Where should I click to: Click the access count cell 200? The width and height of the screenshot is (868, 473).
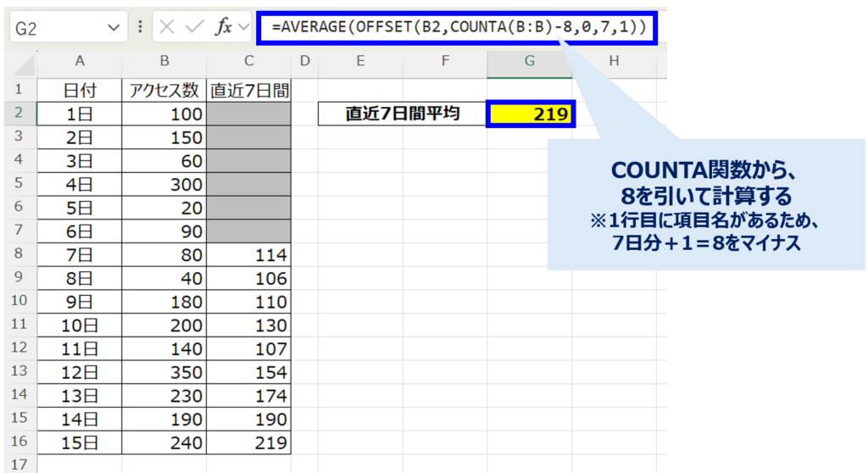(164, 326)
